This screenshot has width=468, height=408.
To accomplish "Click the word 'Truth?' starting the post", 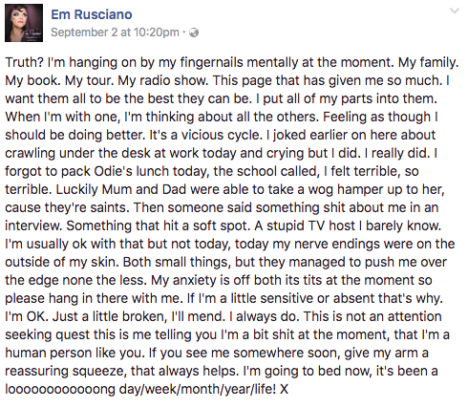I will 24,62.
